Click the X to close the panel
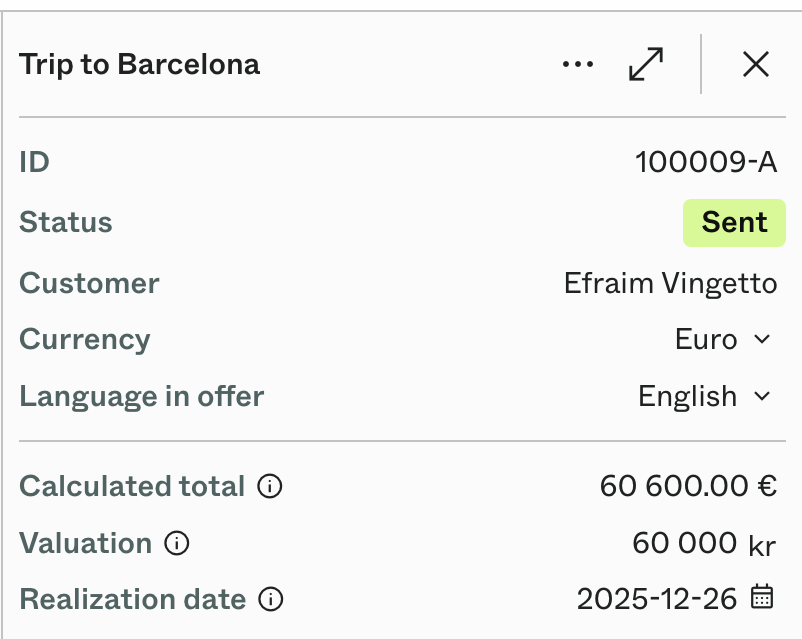The height and width of the screenshot is (639, 802). click(756, 63)
